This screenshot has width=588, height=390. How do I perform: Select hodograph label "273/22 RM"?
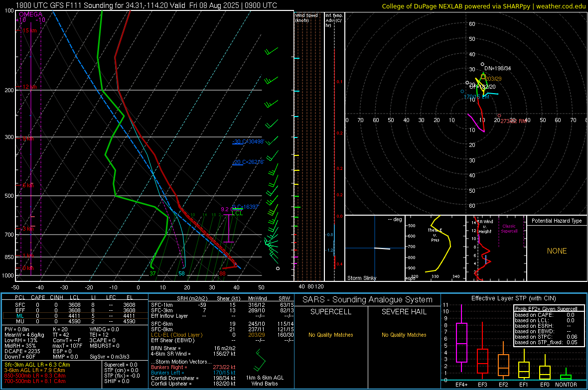513,121
